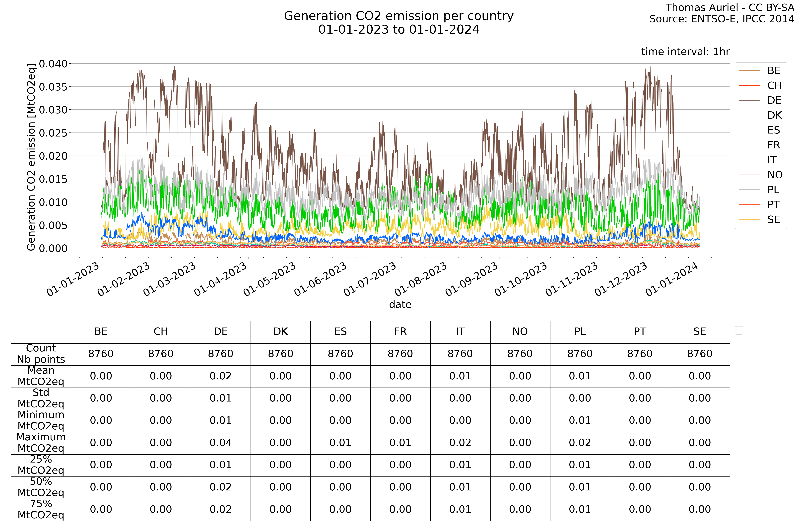Click the 01-03-2023 x-axis label
Viewport: 798px width, 532px height.
(169, 279)
